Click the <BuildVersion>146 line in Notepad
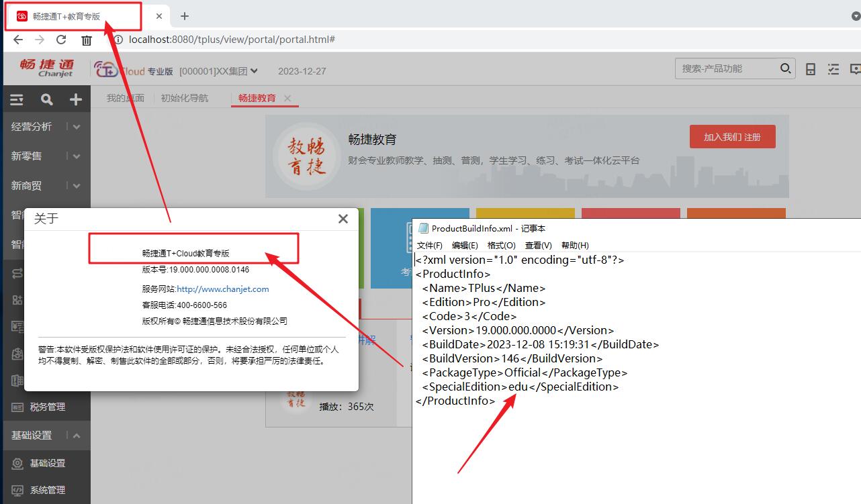The height and width of the screenshot is (504, 861). 512,358
